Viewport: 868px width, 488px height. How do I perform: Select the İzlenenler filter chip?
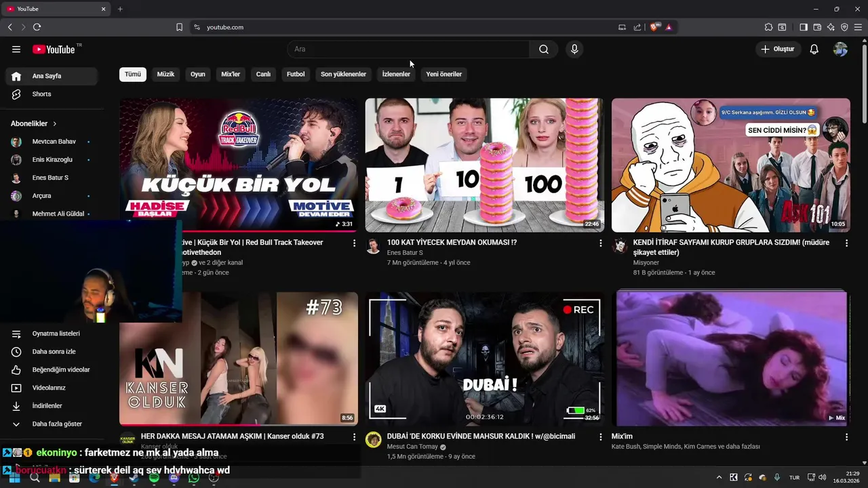[x=396, y=75]
